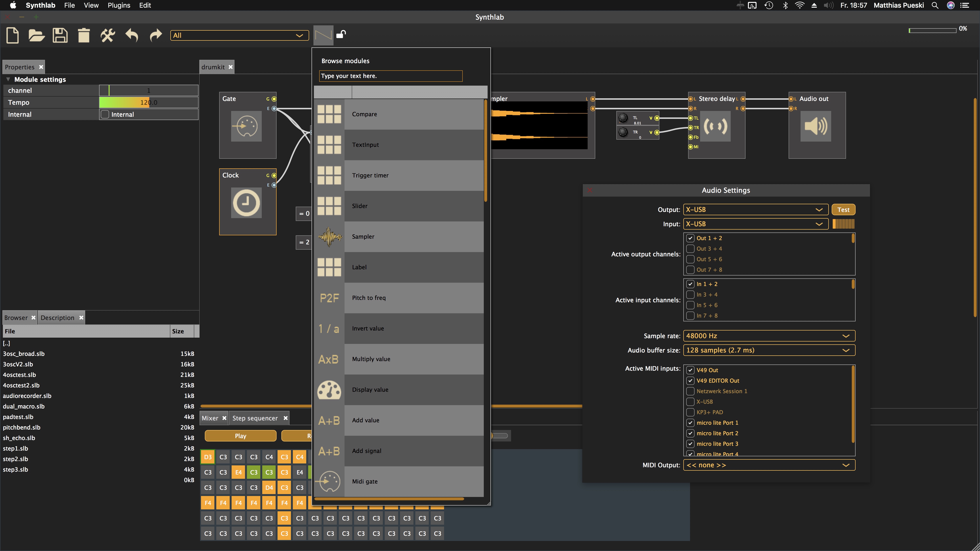Click the Tempo slider bar
The height and width of the screenshot is (551, 980).
pyautogui.click(x=148, y=102)
